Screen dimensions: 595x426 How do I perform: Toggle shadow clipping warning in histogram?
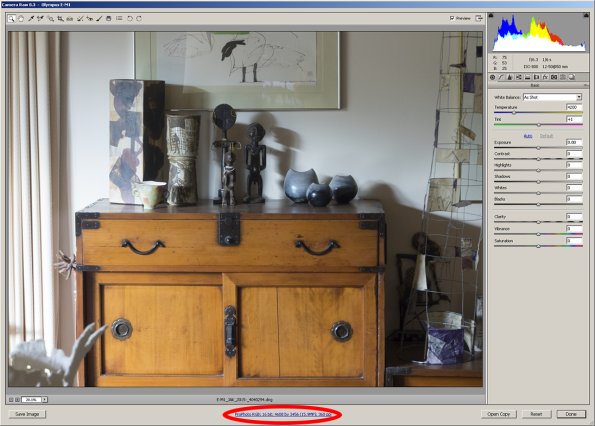click(x=491, y=16)
